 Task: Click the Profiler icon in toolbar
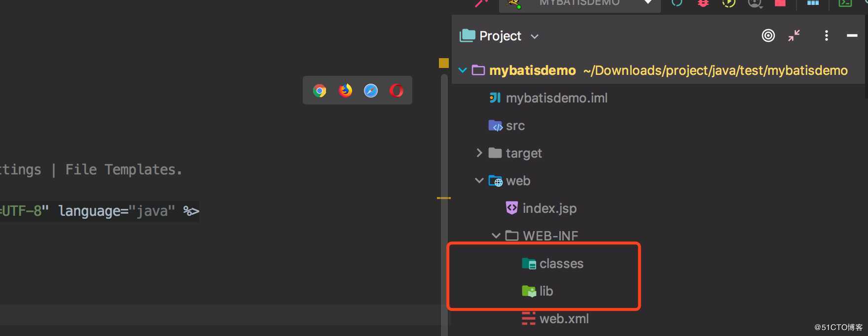[x=755, y=3]
